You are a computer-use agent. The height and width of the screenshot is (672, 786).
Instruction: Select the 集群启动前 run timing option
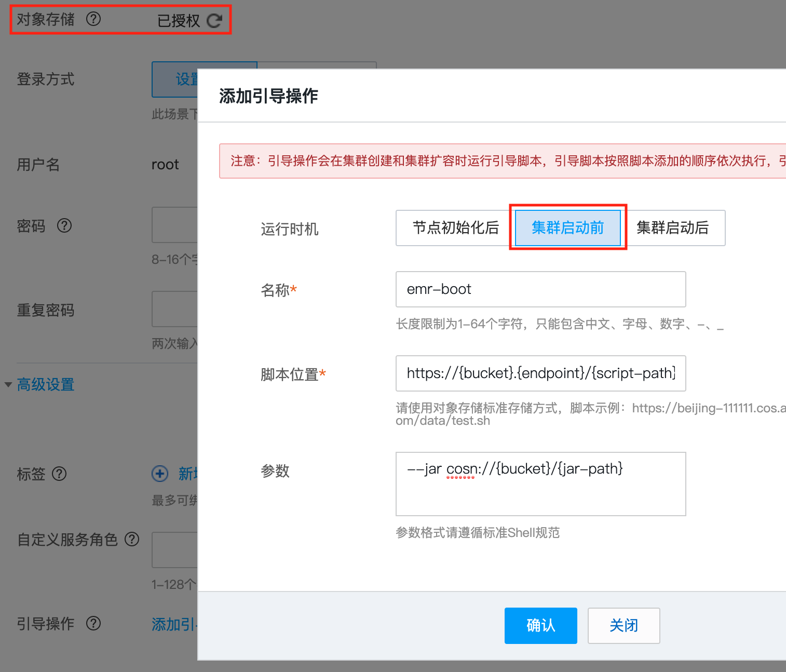[567, 227]
